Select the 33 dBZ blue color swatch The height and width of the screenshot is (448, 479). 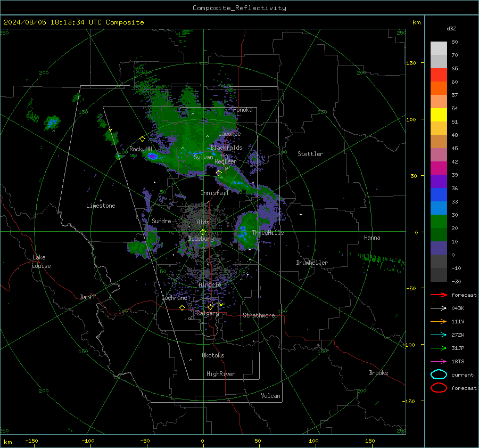point(439,194)
